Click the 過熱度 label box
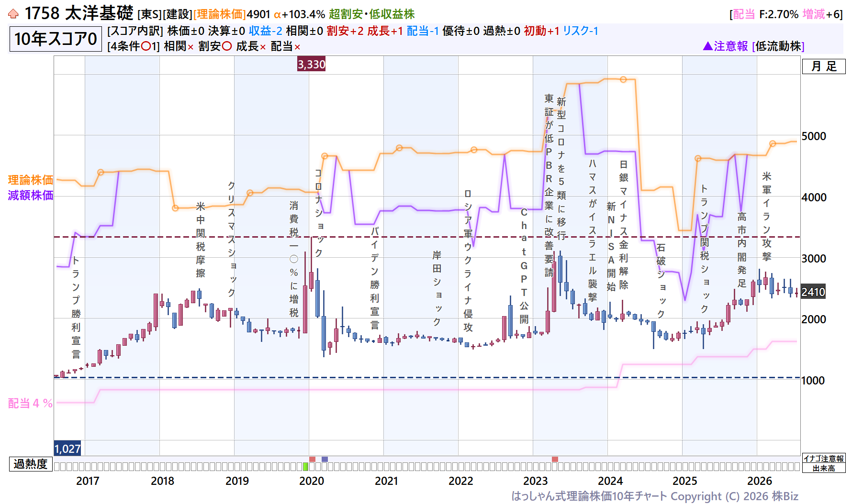The width and height of the screenshot is (852, 504). [31, 464]
